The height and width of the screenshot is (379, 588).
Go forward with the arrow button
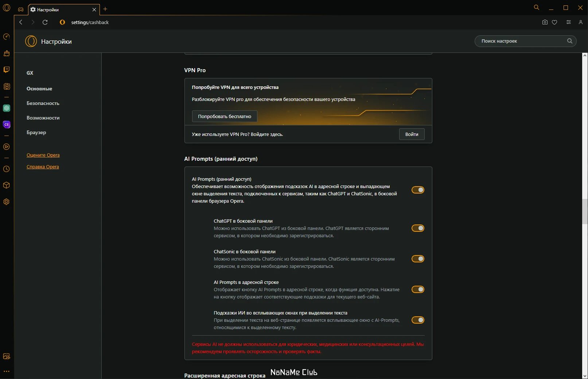point(33,22)
